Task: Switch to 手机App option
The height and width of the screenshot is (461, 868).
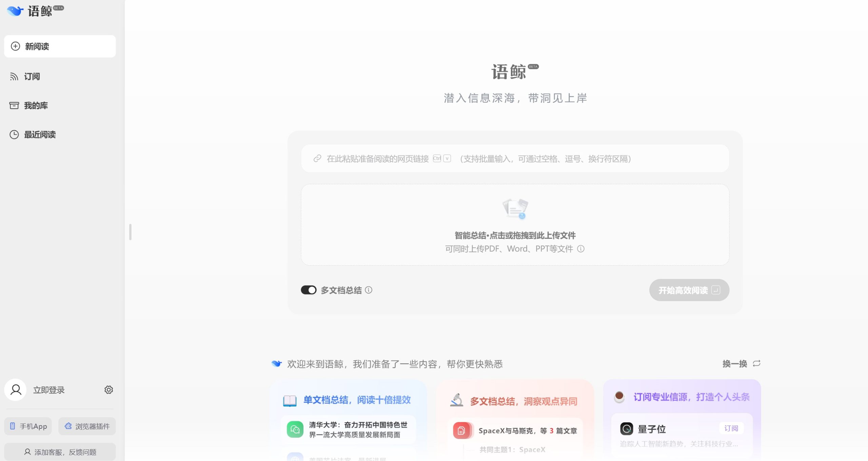Action: coord(28,426)
